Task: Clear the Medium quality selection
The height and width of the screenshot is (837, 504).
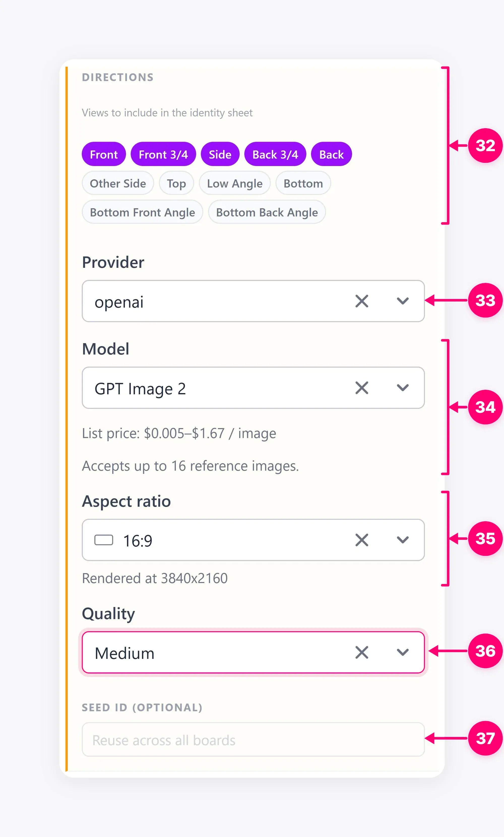Action: point(362,652)
